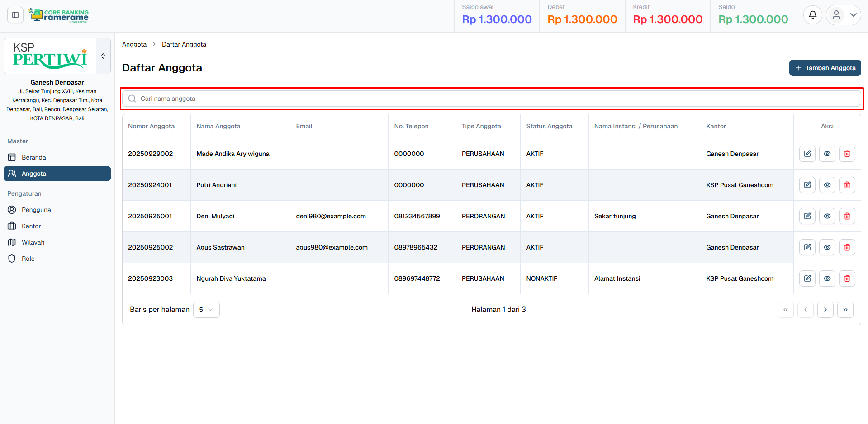Collapse the sidebar using the panel icon

(x=14, y=14)
